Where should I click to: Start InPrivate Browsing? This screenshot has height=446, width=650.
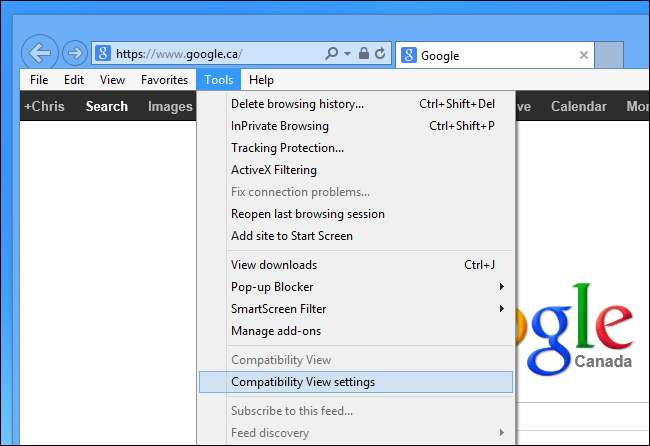[x=356, y=126]
